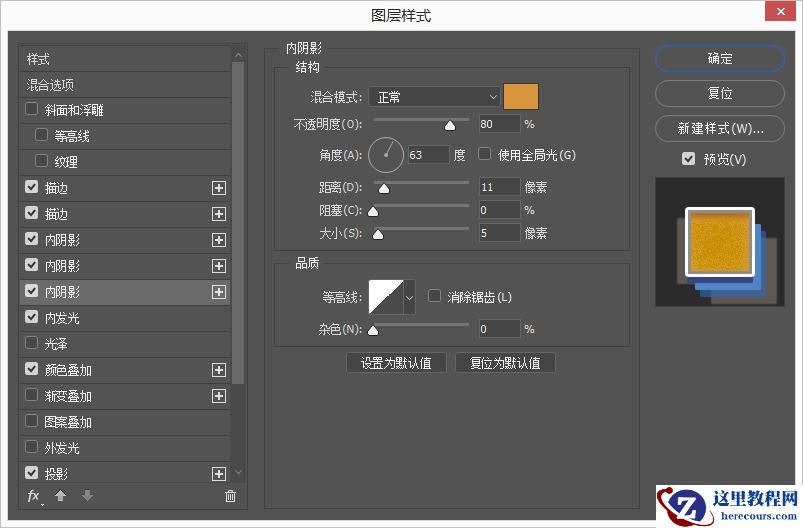Screen dimensions: 803x528
Task: Click the 不透明度(O) slider handle
Action: tap(450, 125)
